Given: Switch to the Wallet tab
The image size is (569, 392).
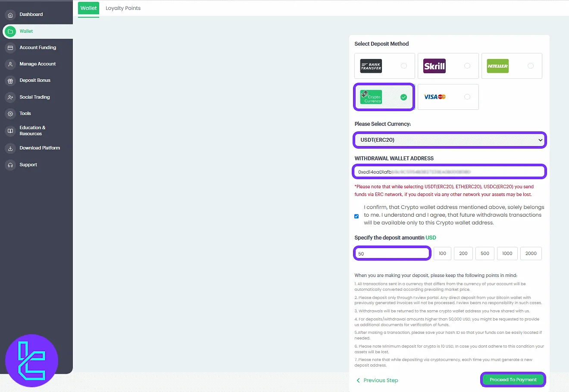Looking at the screenshot, I should (x=89, y=8).
